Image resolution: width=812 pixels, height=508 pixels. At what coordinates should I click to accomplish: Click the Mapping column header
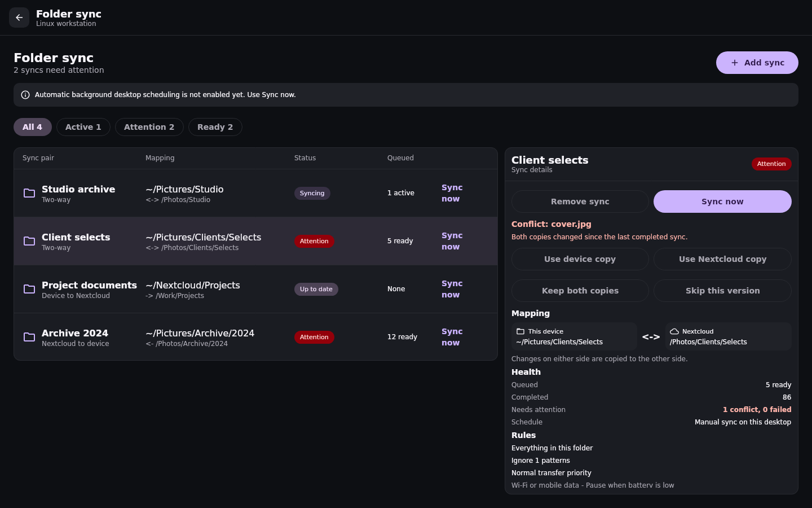pos(160,158)
